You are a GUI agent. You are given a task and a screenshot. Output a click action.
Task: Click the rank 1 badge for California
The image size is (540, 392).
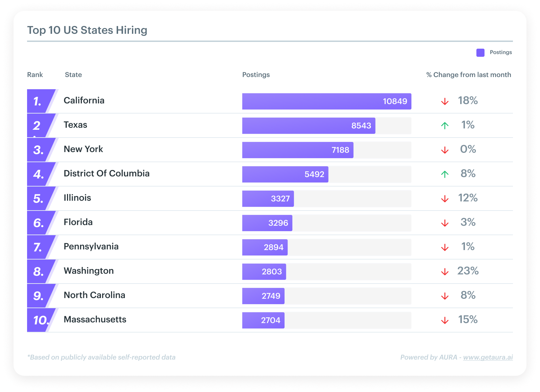(39, 101)
